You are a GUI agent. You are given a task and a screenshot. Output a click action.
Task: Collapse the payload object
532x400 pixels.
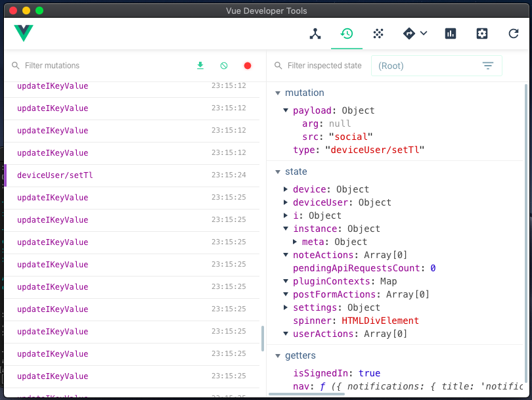click(286, 110)
